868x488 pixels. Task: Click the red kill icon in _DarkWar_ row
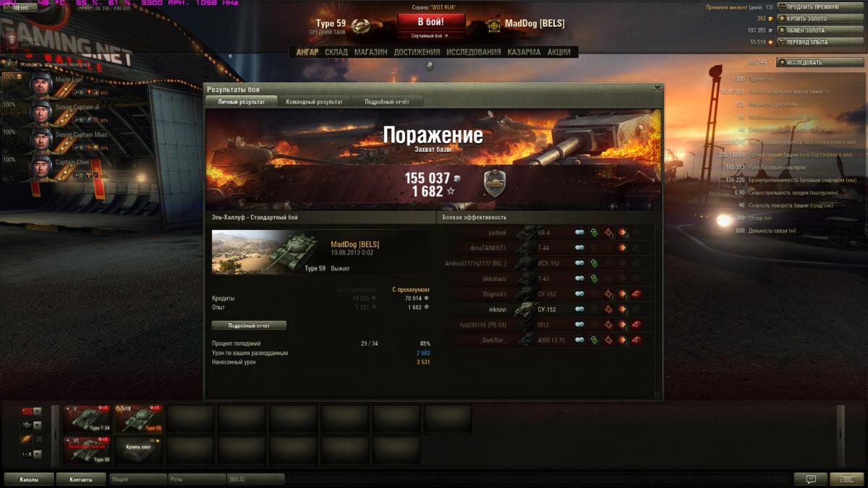[x=637, y=340]
